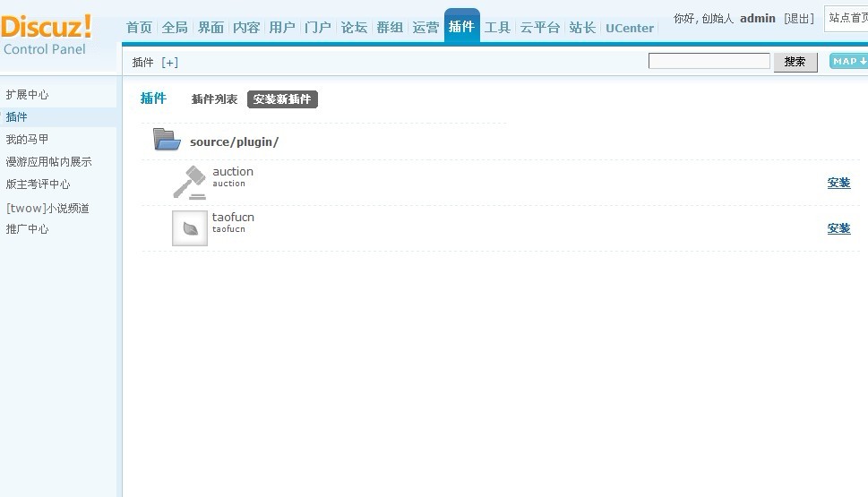Open the MAP dropdown button

click(848, 62)
